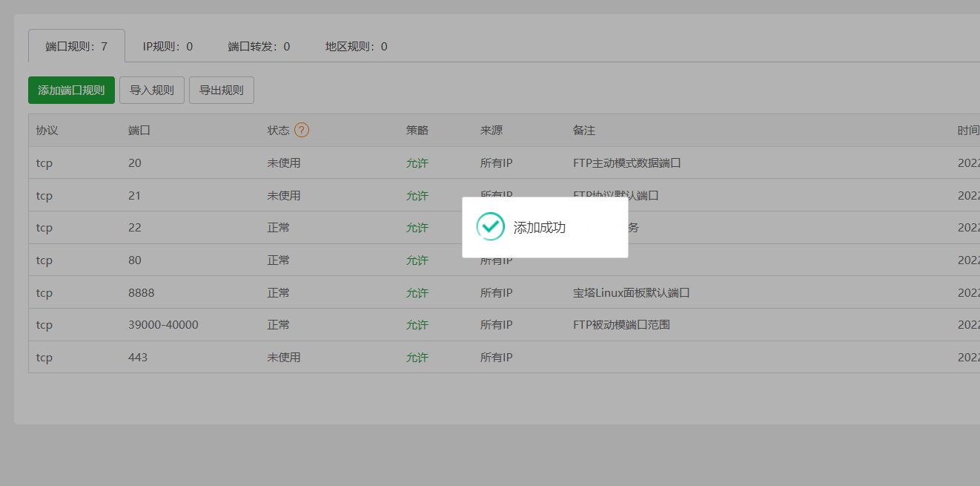Click port 21 cell
The image size is (980, 486).
[134, 195]
